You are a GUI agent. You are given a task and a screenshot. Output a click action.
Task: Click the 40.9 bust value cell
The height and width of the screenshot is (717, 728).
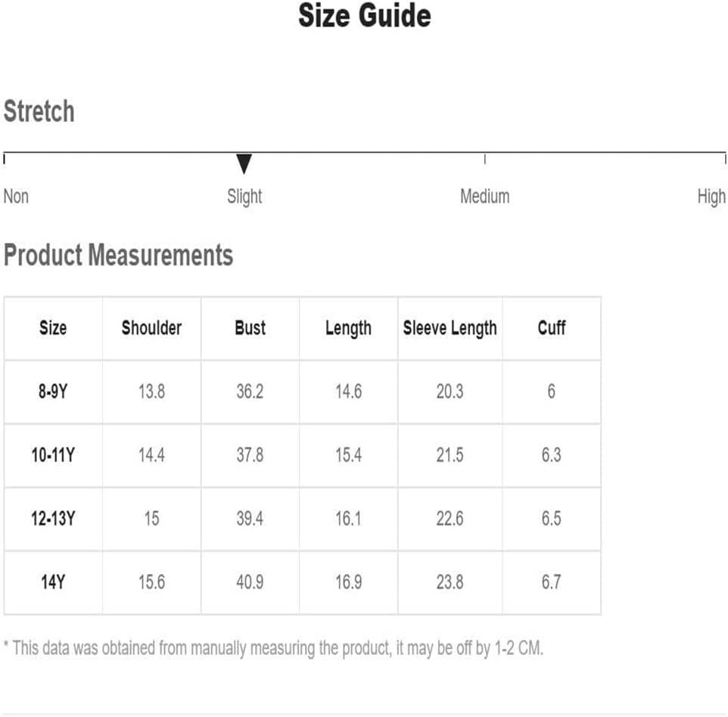tap(250, 582)
